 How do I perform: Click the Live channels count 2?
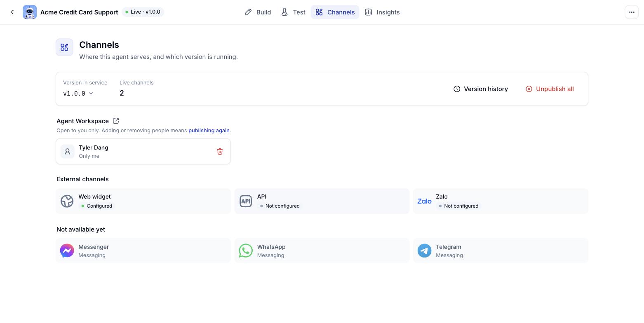pos(122,93)
